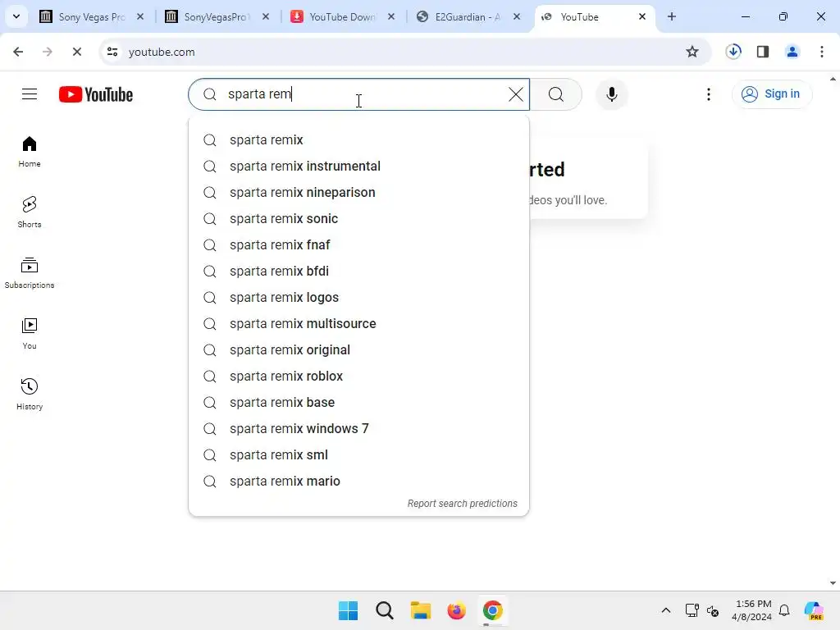Open Chrome profile icon
Image resolution: width=840 pixels, height=630 pixels.
coord(792,52)
